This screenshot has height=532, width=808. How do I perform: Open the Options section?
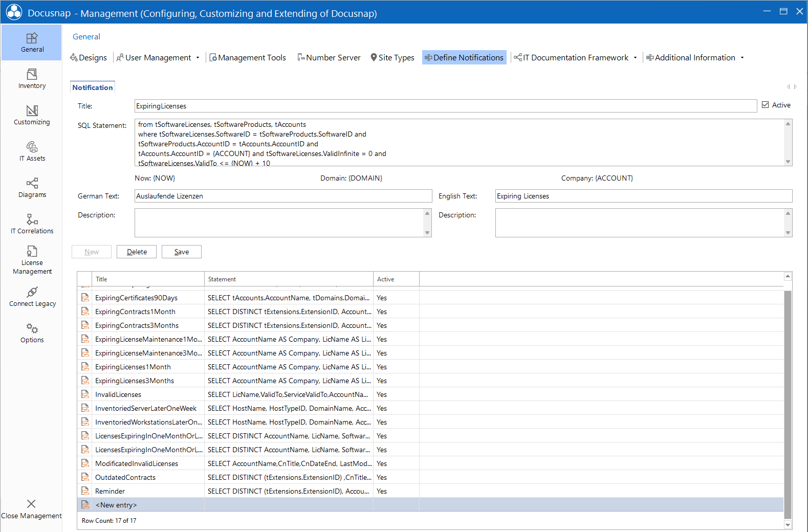[x=32, y=333]
